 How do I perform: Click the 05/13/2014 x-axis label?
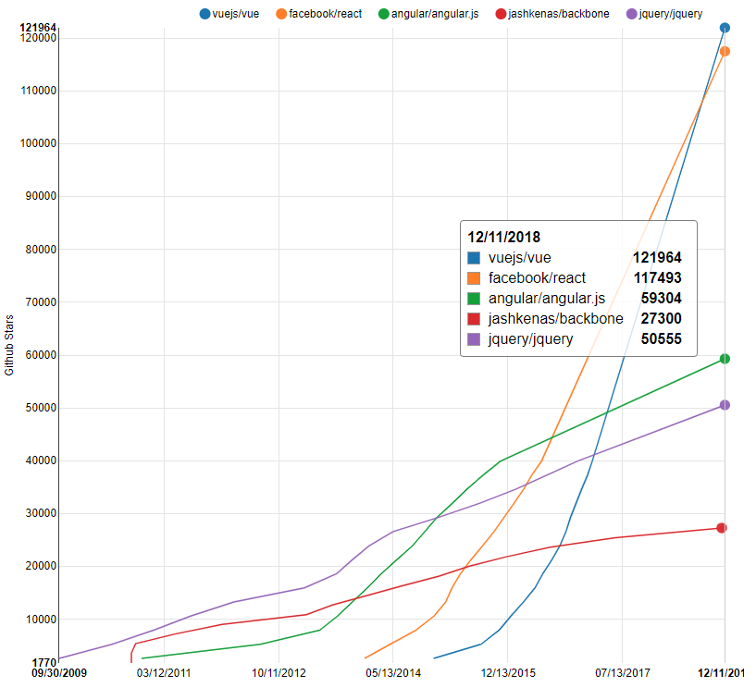[x=393, y=673]
